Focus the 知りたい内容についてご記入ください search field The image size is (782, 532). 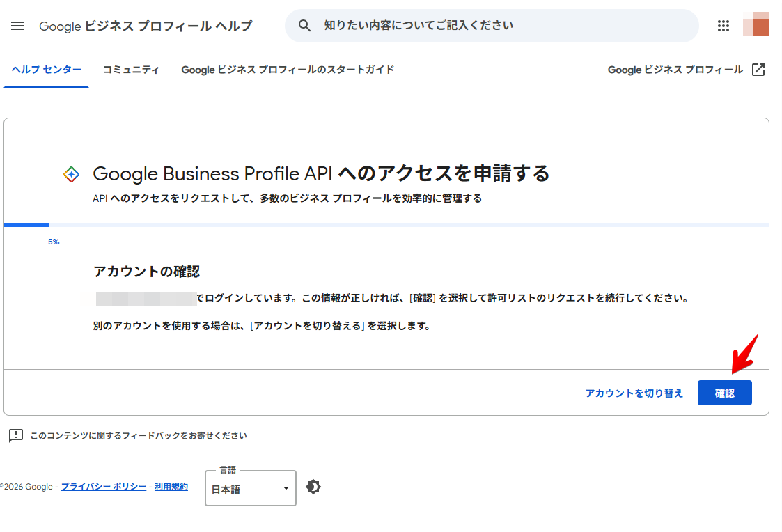coord(492,26)
